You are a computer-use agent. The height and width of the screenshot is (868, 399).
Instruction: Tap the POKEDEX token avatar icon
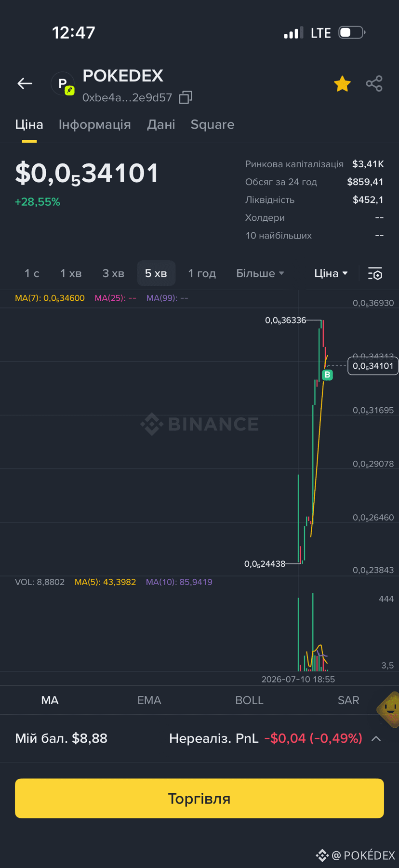tap(63, 84)
